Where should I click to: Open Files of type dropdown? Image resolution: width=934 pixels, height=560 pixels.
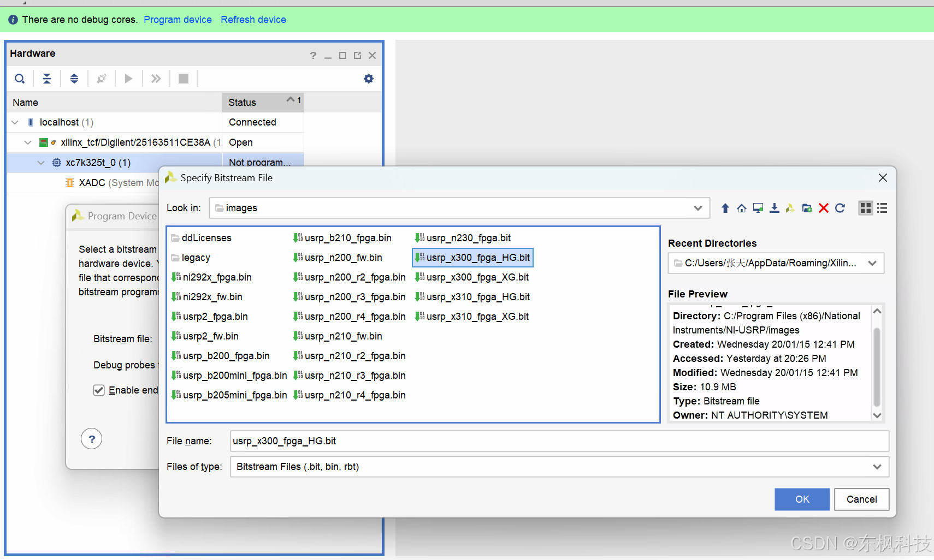point(877,467)
